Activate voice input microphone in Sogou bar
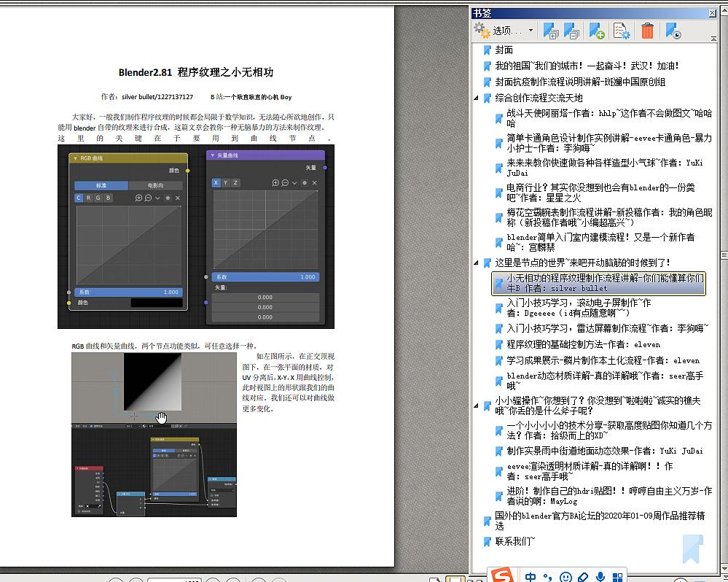This screenshot has width=728, height=582. pos(600,577)
